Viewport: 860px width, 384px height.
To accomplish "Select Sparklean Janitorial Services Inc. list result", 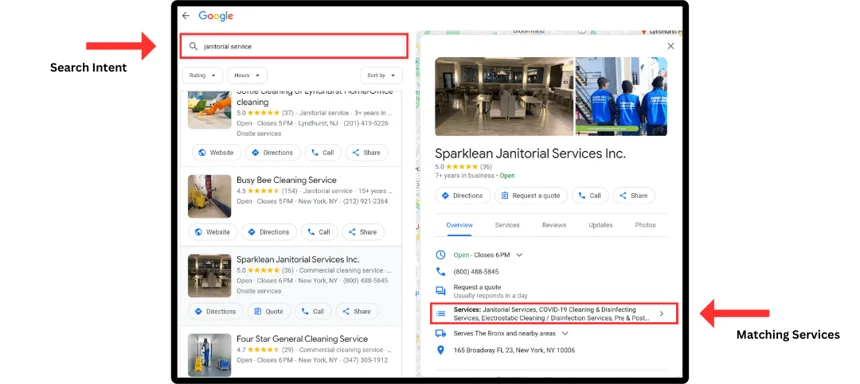I will (x=298, y=259).
